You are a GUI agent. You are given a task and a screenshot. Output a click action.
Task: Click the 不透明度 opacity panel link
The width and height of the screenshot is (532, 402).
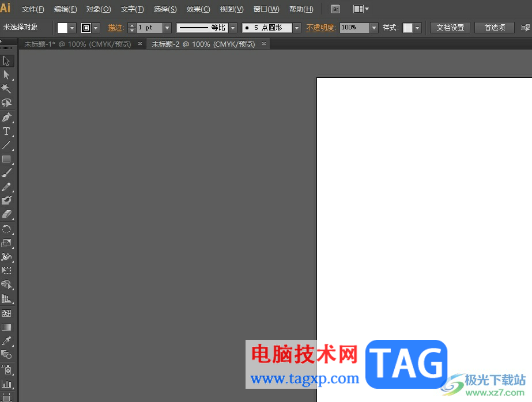[x=320, y=28]
